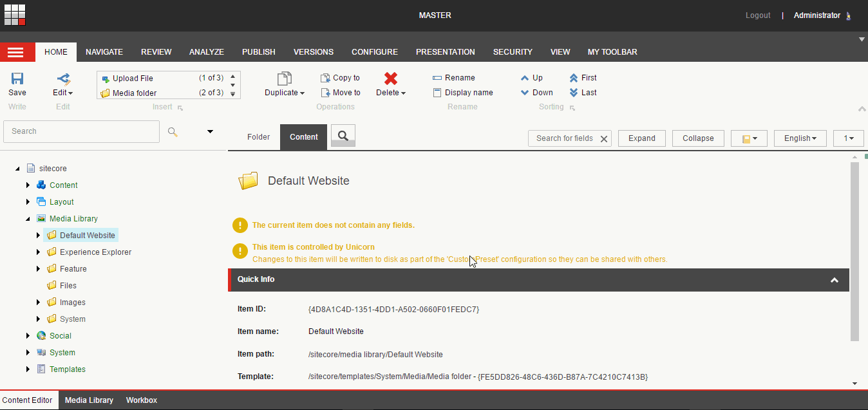The width and height of the screenshot is (868, 410).
Task: Open the search options dropdown arrow
Action: [x=210, y=131]
